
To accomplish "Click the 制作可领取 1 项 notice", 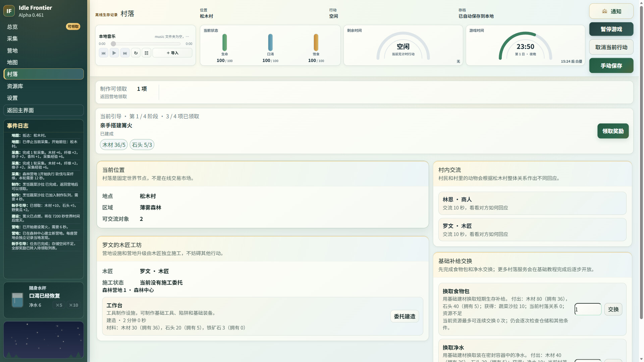I will [x=127, y=92].
